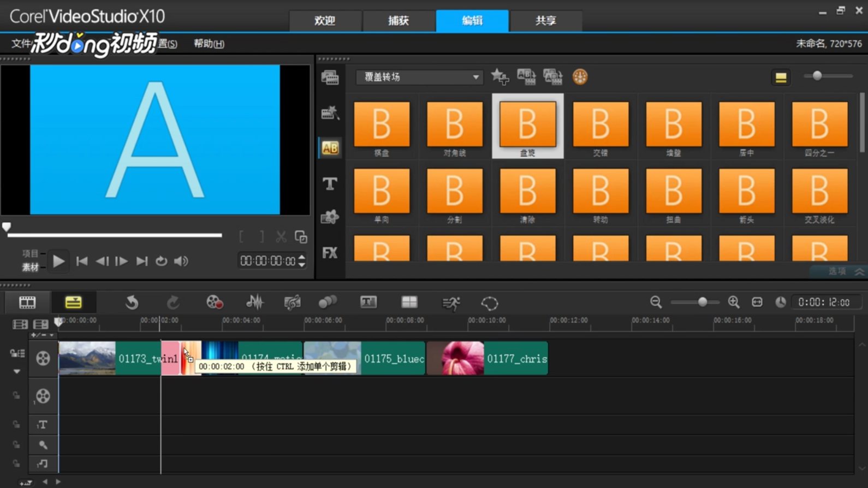The height and width of the screenshot is (488, 868).
Task: Select 项目 (Project) playback mode
Action: pos(31,253)
